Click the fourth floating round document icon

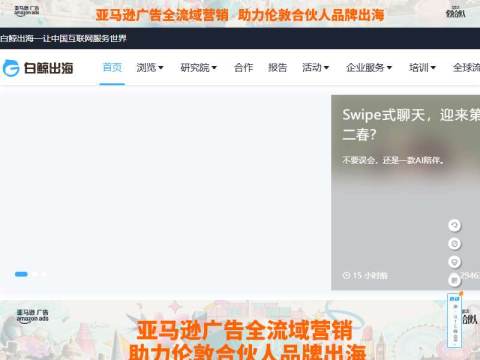point(454,280)
